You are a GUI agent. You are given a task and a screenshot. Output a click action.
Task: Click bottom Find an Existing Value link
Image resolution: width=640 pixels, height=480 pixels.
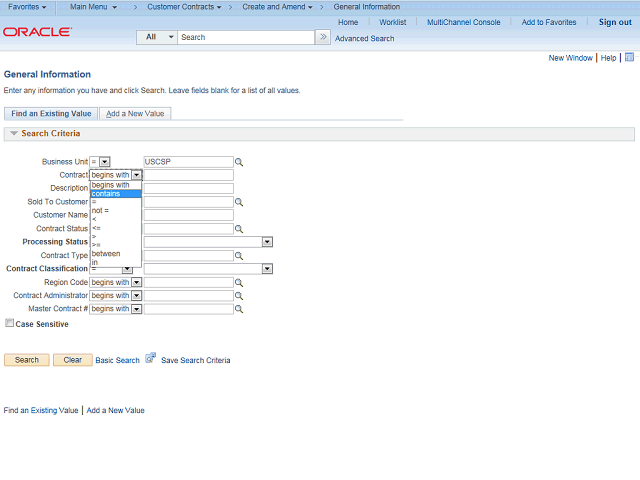point(41,410)
